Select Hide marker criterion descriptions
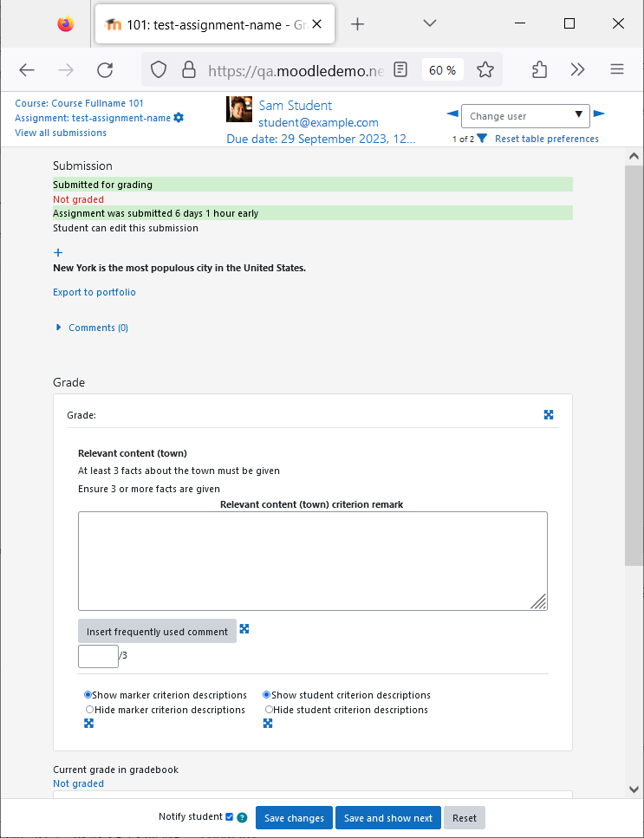644x838 pixels. click(90, 709)
